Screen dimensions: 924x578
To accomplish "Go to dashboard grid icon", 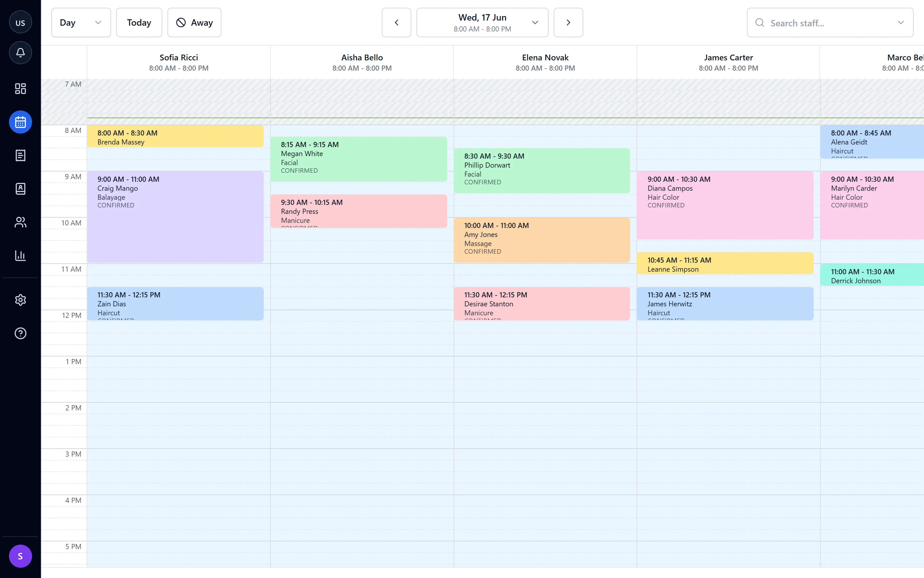I will (x=20, y=89).
